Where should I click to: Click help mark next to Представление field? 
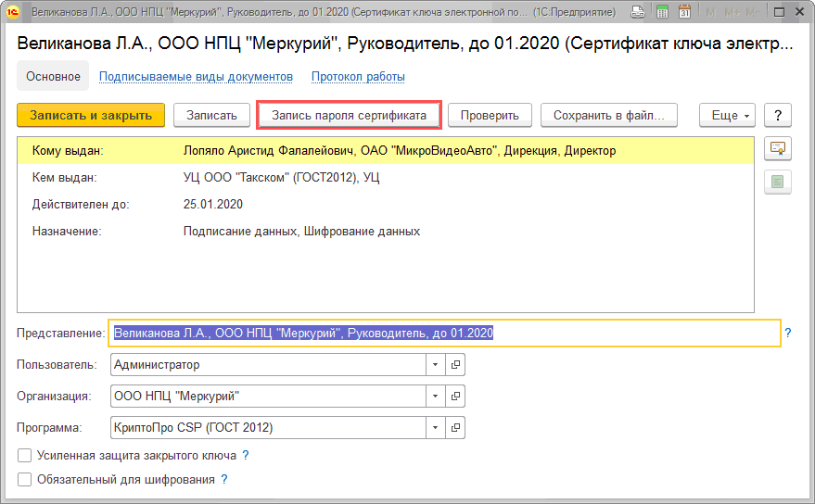click(788, 333)
